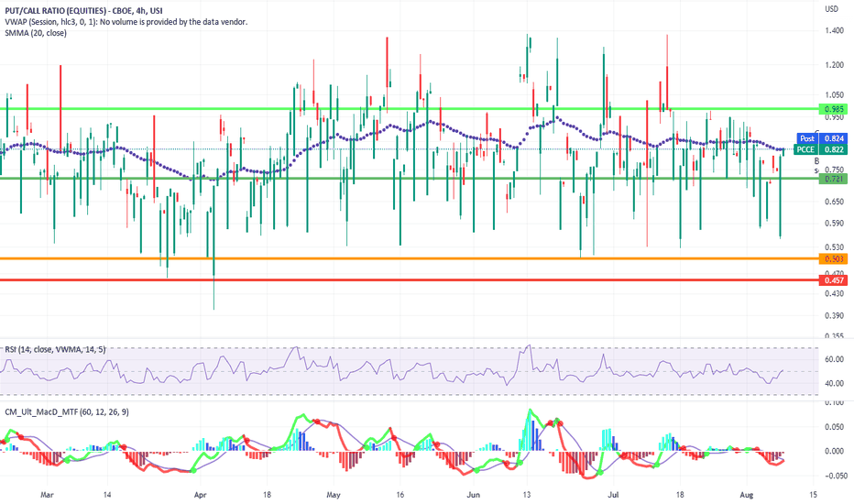The height and width of the screenshot is (504, 854).
Task: Click the 1.050 price axis value
Action: point(835,94)
